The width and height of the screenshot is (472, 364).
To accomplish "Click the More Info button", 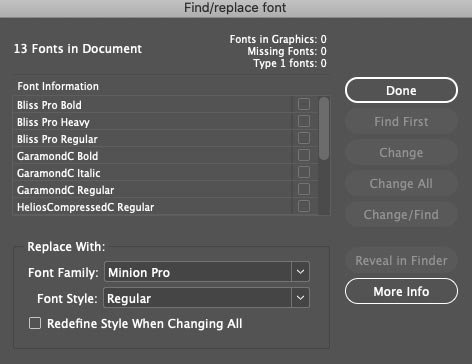I will (x=401, y=291).
